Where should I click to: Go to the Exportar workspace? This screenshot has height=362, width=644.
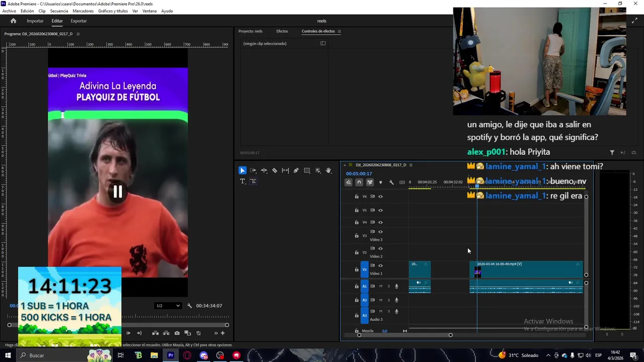[78, 21]
